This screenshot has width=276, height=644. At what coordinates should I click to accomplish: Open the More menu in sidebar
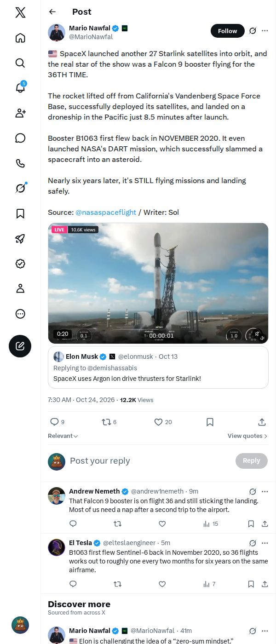(x=20, y=314)
